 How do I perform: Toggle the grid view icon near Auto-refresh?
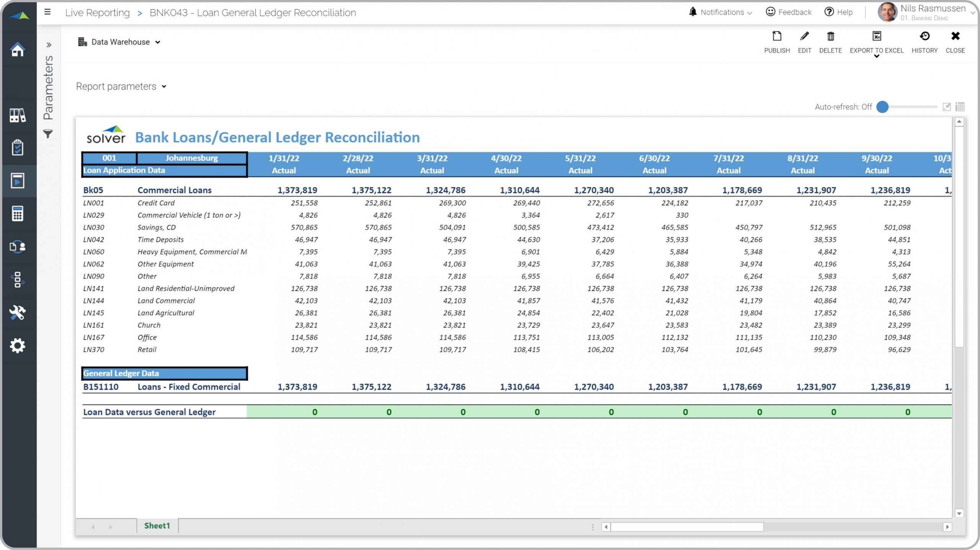[x=960, y=107]
